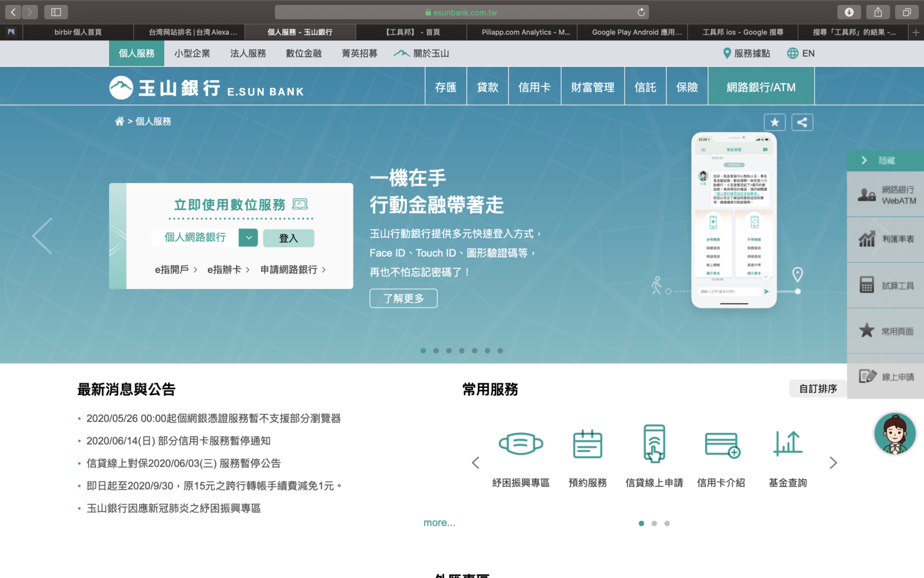
Task: Click the home breadcrumb icon
Action: point(119,121)
